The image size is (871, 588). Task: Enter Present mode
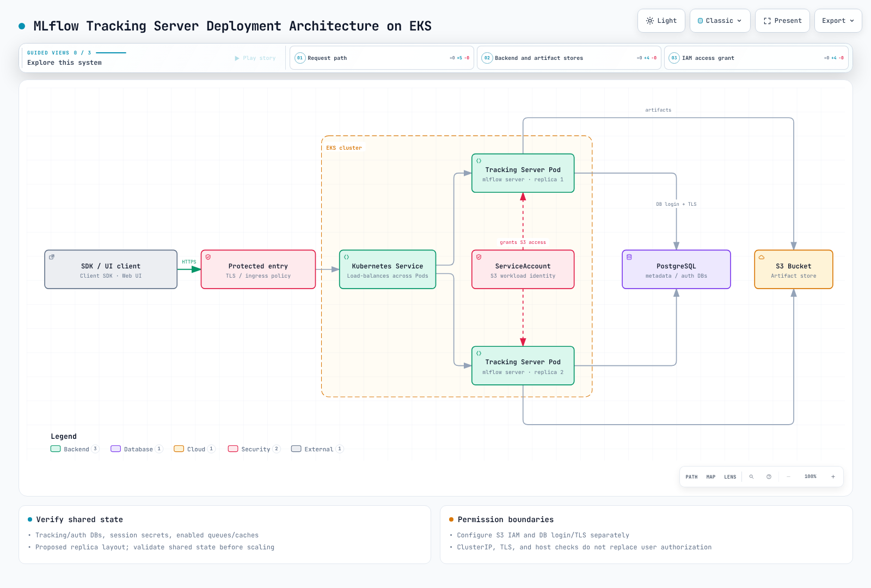pos(782,21)
